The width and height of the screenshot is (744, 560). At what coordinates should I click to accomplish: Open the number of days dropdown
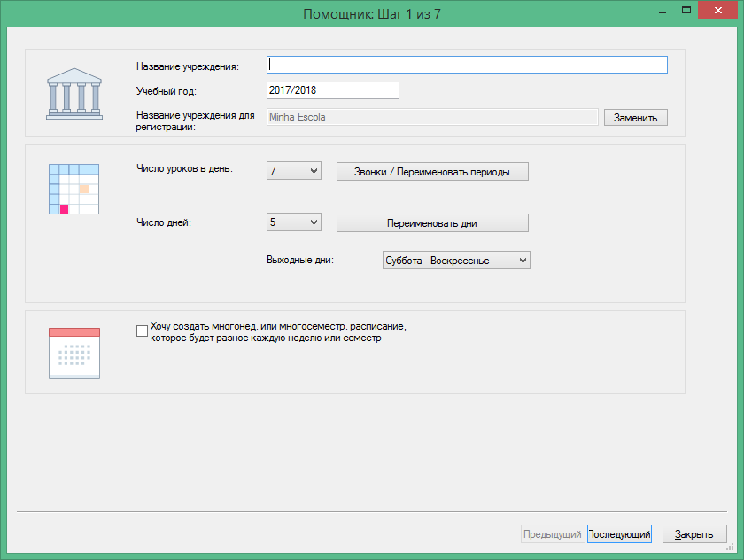[294, 222]
